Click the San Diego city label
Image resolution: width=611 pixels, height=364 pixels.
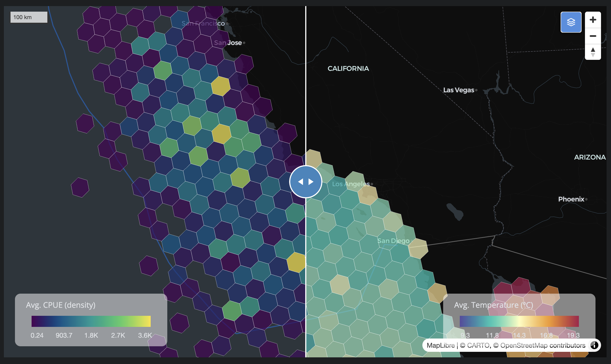pos(393,241)
